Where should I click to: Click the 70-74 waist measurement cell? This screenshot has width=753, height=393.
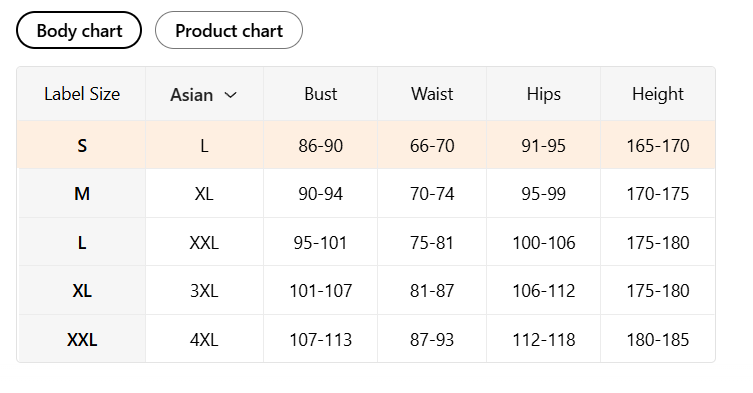click(432, 194)
